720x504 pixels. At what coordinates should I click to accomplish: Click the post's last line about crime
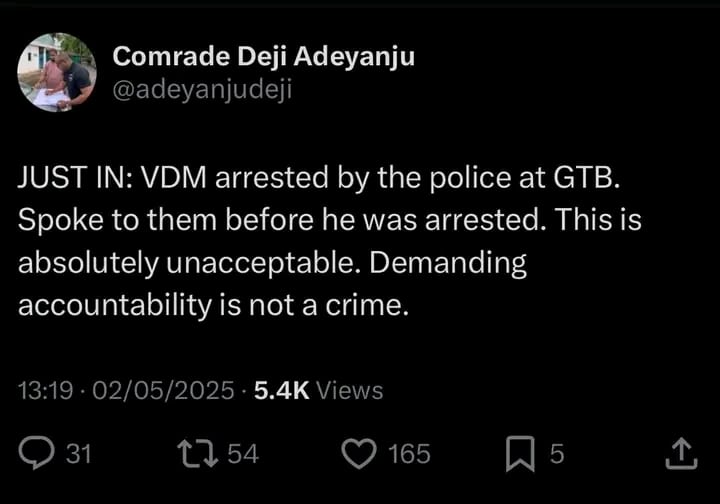point(214,306)
